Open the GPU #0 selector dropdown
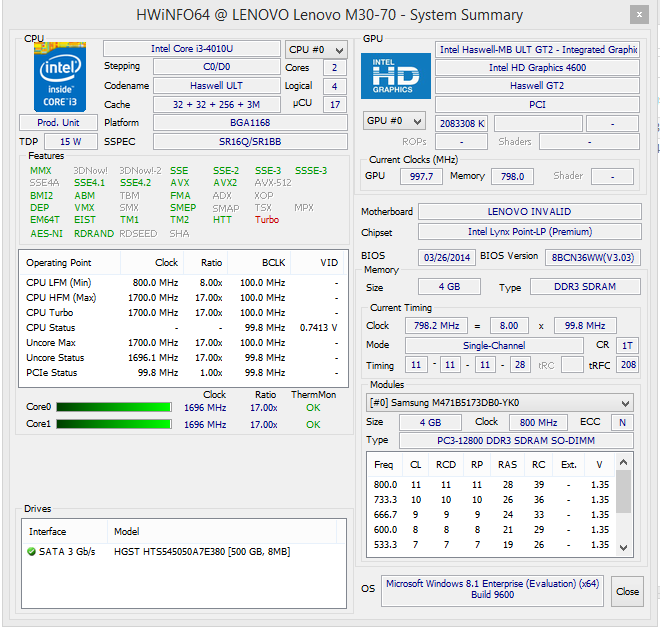The width and height of the screenshot is (660, 630). [394, 121]
